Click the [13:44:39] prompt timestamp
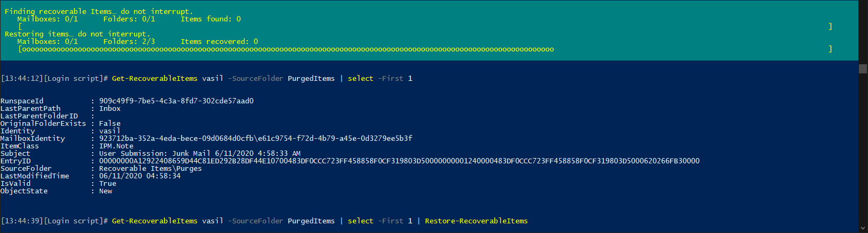 21,221
